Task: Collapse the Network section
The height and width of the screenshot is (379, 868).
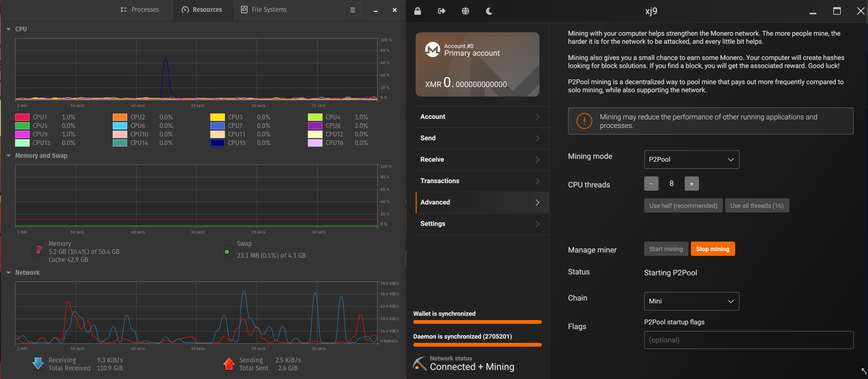Action: 9,272
